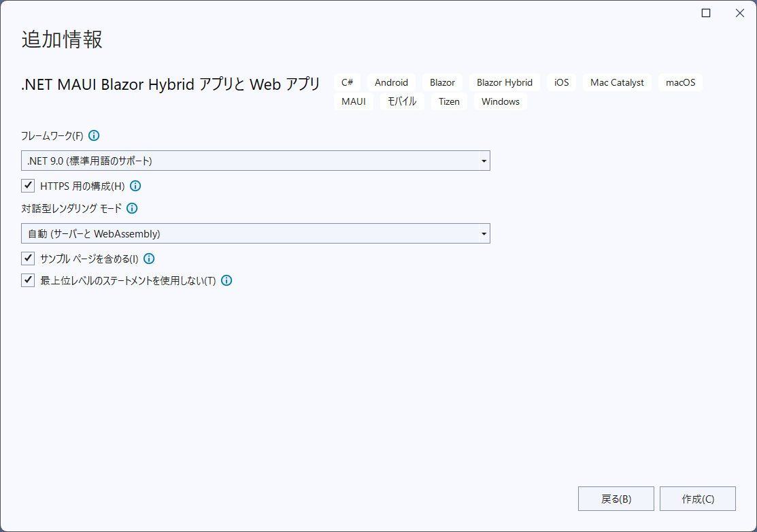Click the Blazor Hybrid tag
Viewport: 757px width, 532px height.
[505, 82]
